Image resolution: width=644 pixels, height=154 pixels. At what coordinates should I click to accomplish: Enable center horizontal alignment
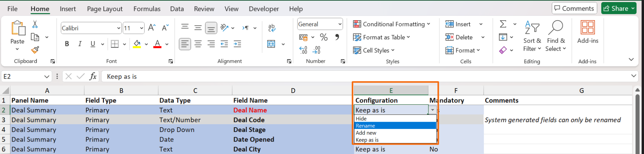[198, 44]
